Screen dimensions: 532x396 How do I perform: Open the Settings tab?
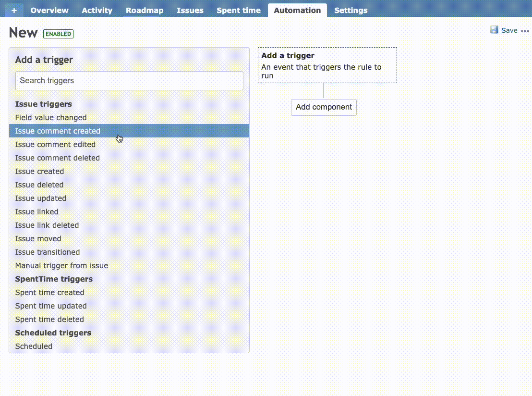(351, 10)
